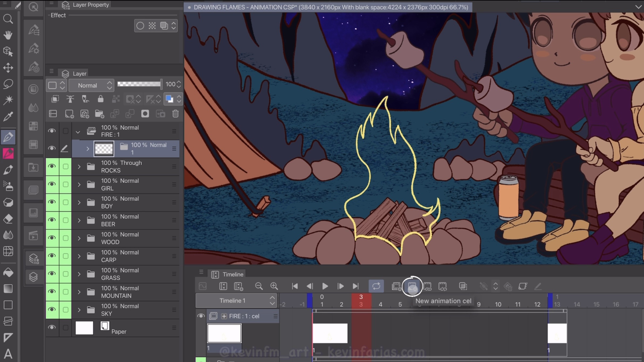Check the WOOD layer checkbox
This screenshot has width=644, height=362.
tap(66, 238)
